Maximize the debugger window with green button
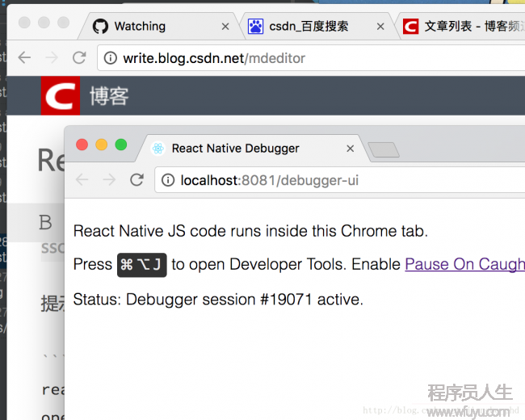The width and height of the screenshot is (525, 420). (x=121, y=145)
